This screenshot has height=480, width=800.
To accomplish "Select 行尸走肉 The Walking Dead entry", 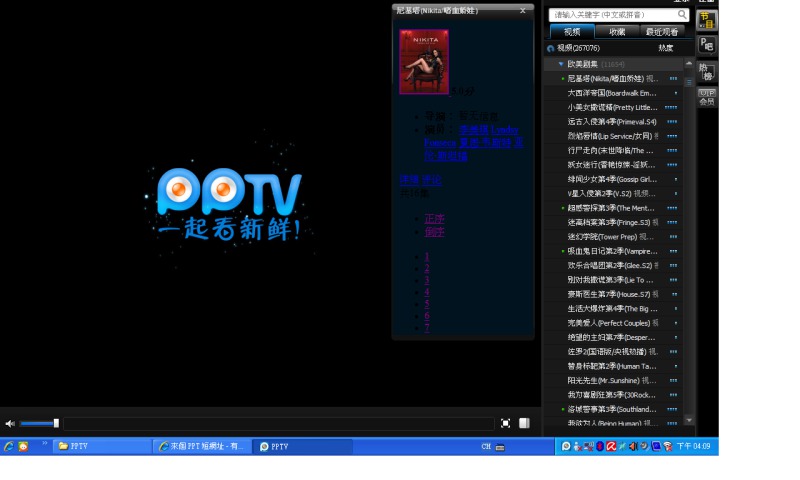I will (610, 150).
